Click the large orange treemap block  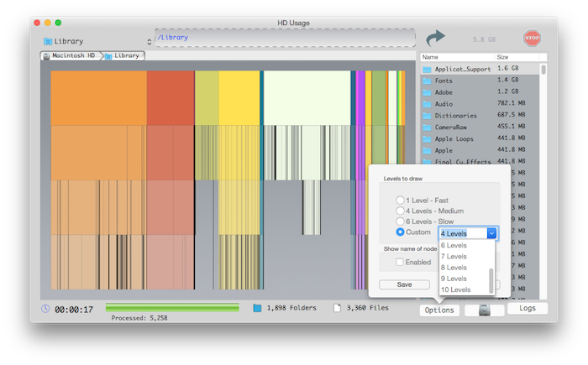pos(98,98)
